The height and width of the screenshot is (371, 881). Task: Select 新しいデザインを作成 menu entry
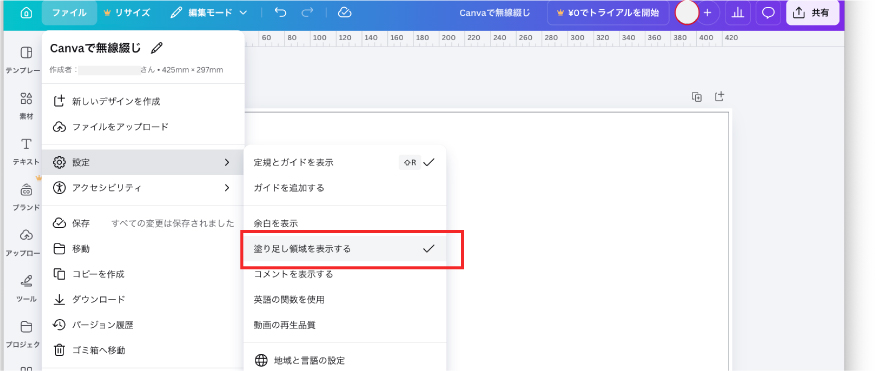pyautogui.click(x=143, y=102)
